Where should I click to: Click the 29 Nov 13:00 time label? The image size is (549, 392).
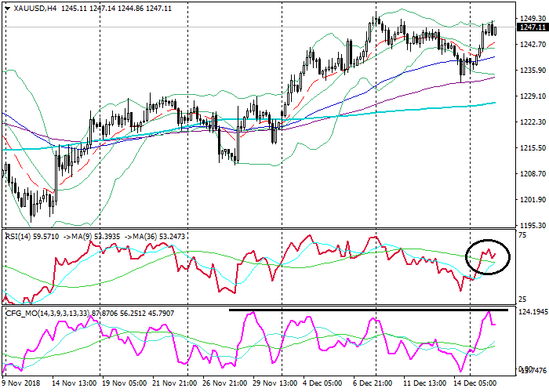pyautogui.click(x=274, y=385)
